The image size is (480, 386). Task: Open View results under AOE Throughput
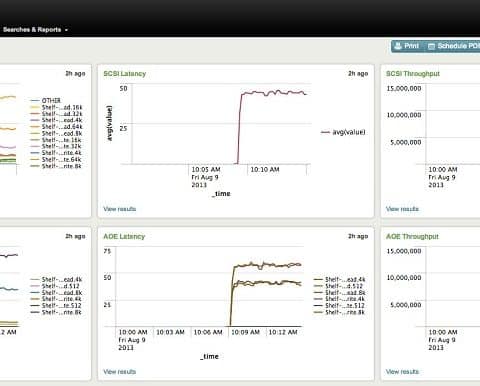[x=402, y=372]
